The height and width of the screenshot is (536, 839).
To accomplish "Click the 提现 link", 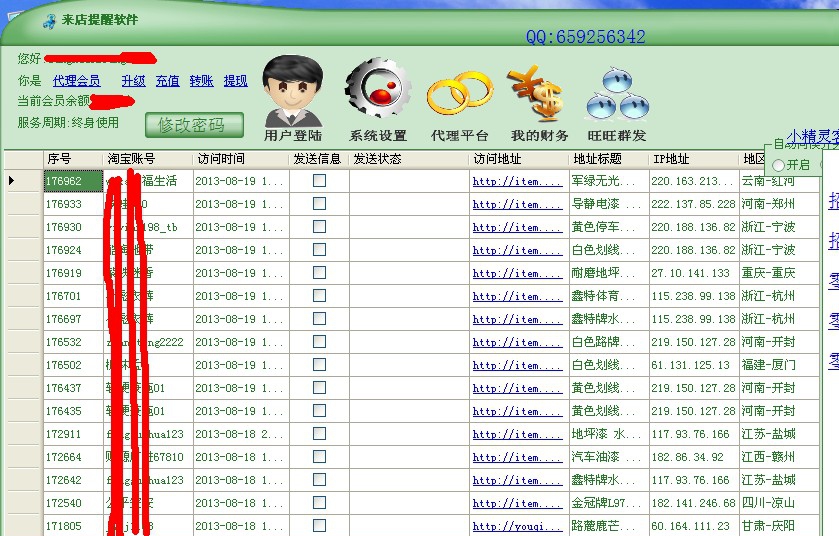I will point(235,81).
